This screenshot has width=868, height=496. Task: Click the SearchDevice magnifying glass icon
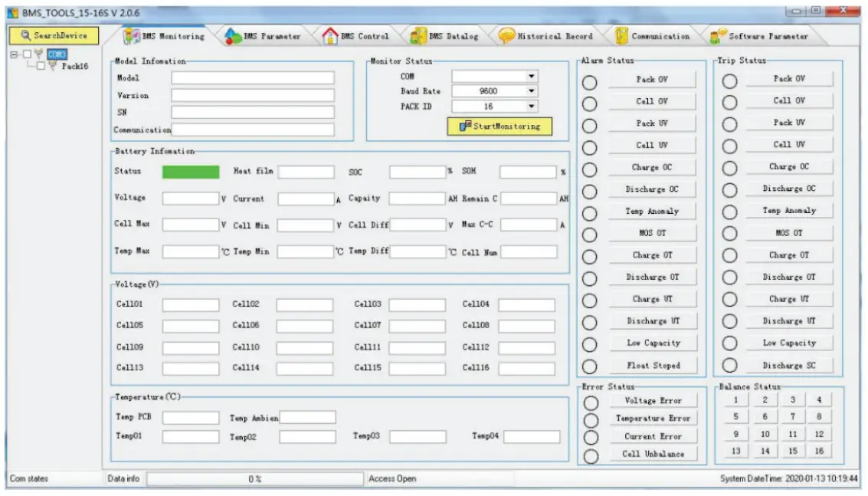tap(25, 35)
